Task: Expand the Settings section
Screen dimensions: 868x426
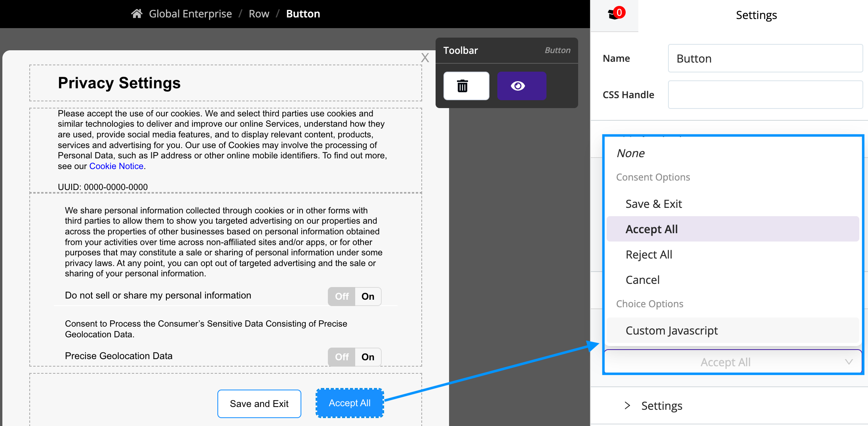Action: pos(661,405)
